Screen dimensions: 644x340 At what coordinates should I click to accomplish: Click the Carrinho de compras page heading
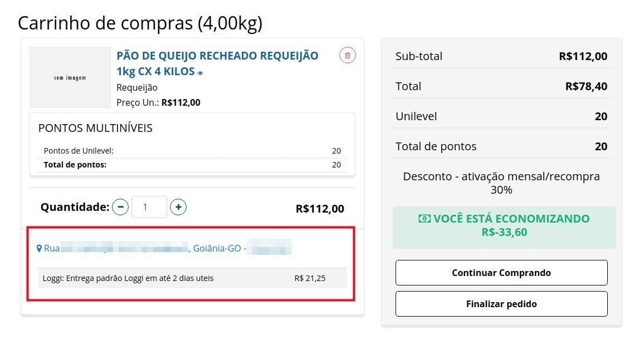click(140, 23)
